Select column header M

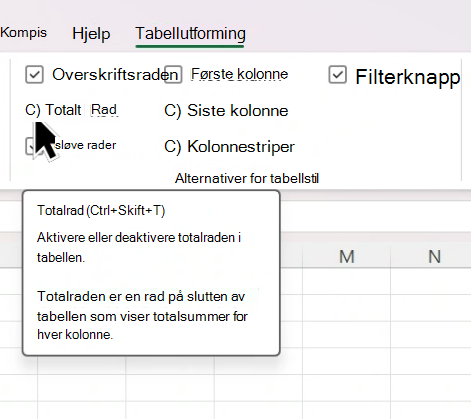pyautogui.click(x=346, y=257)
